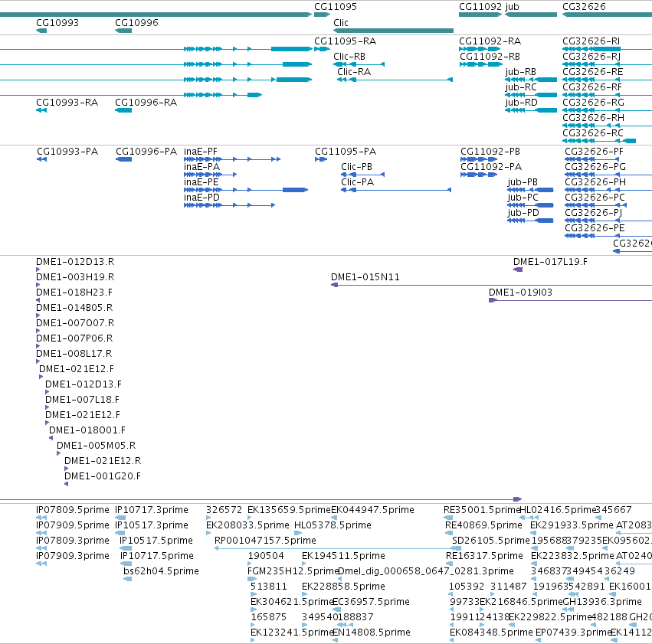Select the inaE-PA protein label

201,167
